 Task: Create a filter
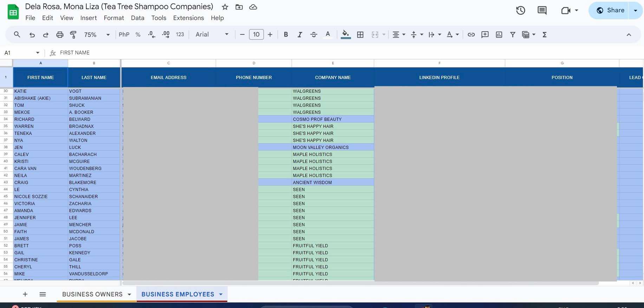513,34
